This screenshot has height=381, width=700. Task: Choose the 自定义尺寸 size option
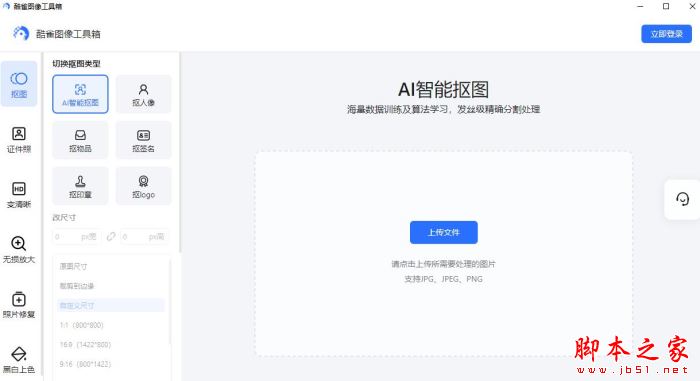[x=111, y=306]
